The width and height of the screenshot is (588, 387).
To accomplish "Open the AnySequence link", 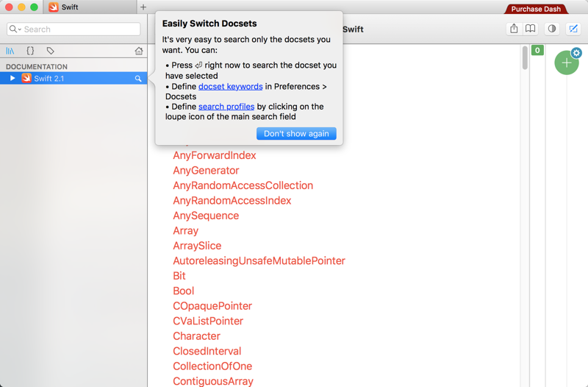I will pos(206,216).
